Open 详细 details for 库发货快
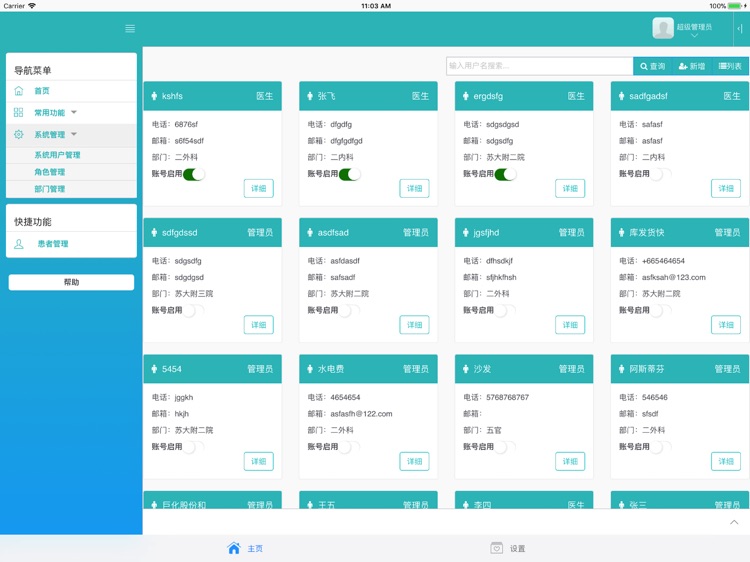750x562 pixels. 726,325
